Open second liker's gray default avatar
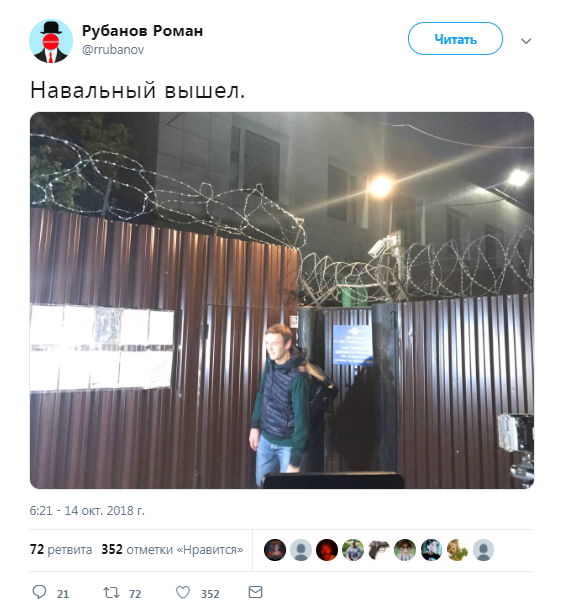Viewport: 567px width, 612px height. [x=301, y=550]
